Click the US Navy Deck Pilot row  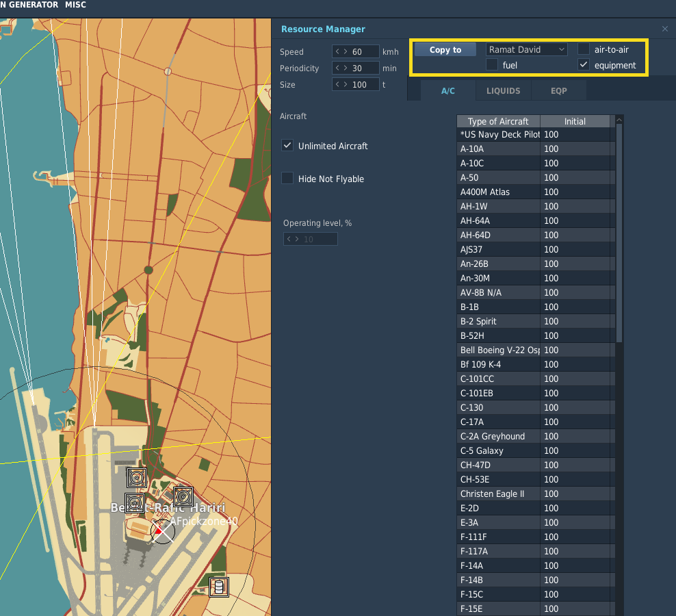pos(536,134)
